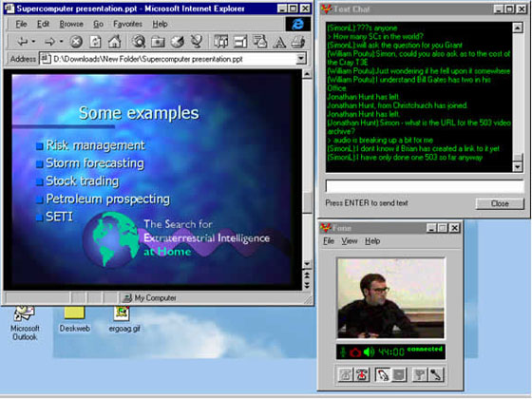Open the Back button history dropdown arrow
This screenshot has height=399, width=532.
click(x=33, y=42)
